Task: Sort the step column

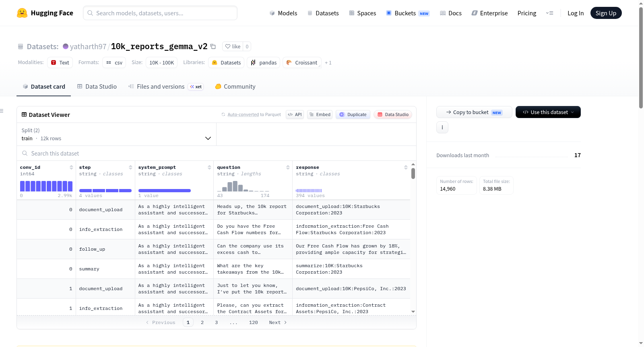Action: 130,167
